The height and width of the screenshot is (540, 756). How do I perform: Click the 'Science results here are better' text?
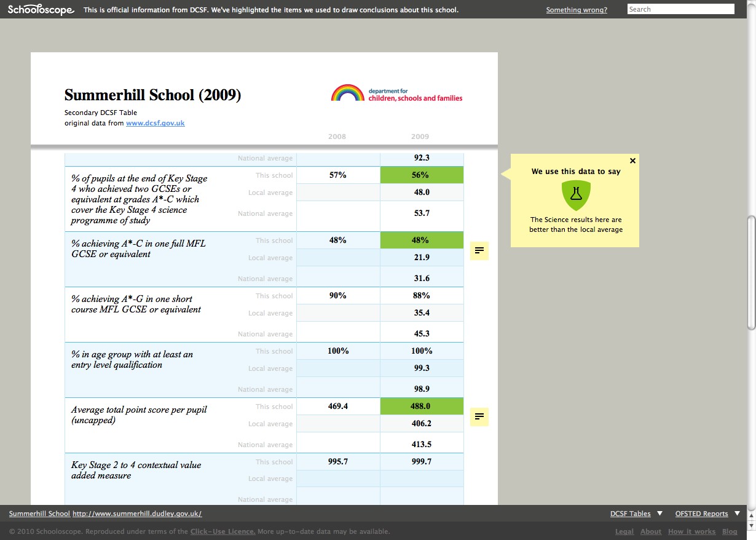tap(576, 224)
